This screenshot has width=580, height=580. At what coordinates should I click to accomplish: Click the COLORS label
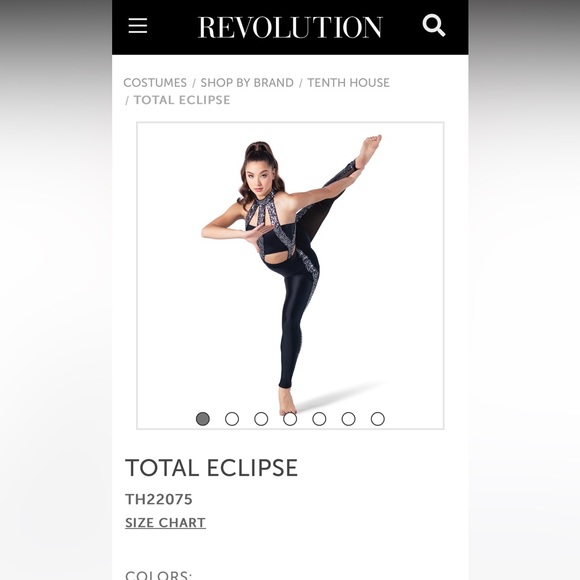coord(159,575)
